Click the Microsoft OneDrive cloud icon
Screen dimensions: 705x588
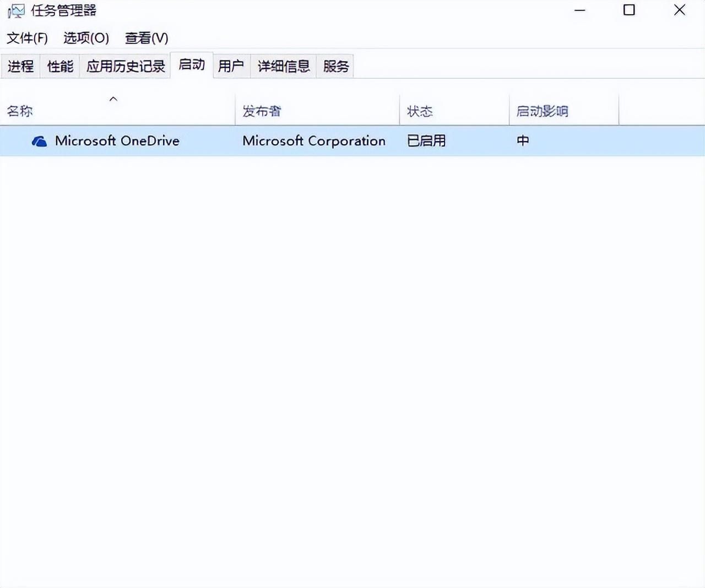click(39, 141)
